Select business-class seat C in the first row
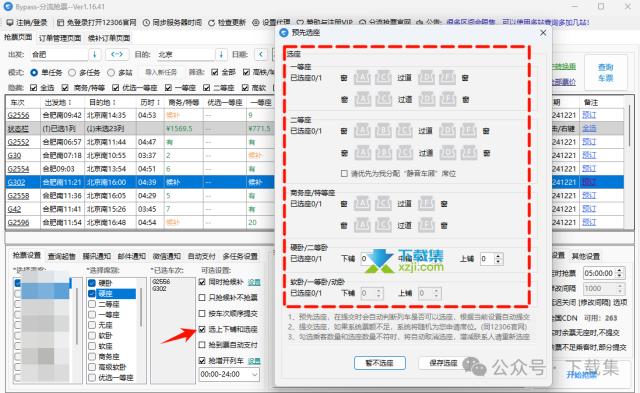 pyautogui.click(x=383, y=203)
